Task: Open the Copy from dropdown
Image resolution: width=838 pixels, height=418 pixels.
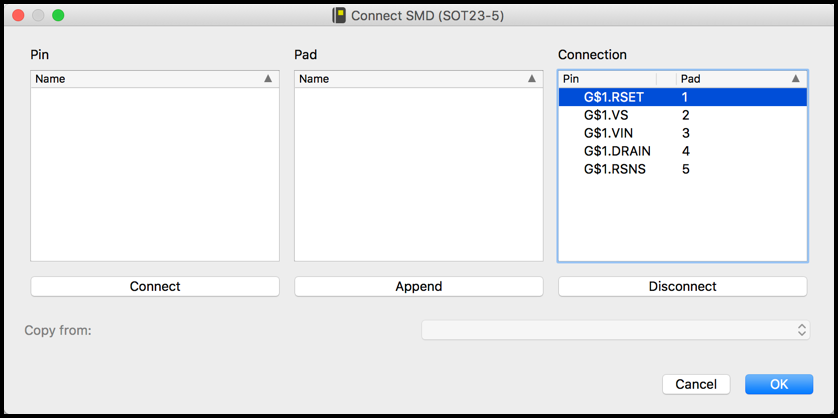Action: point(615,330)
